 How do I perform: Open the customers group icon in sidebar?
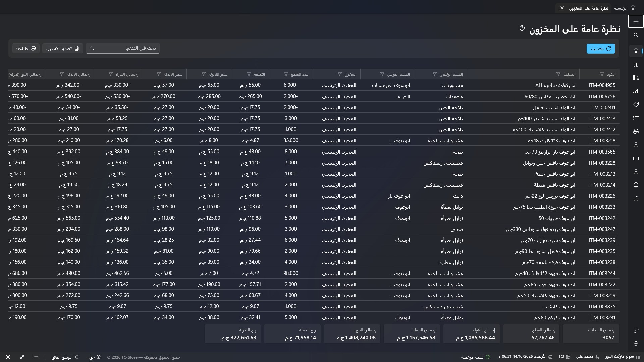636,131
